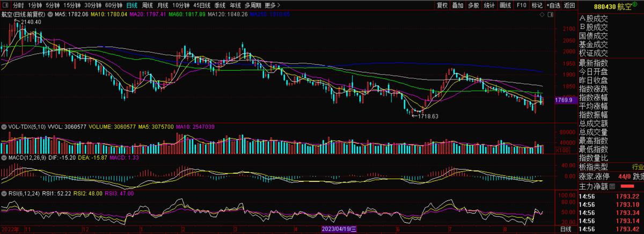Screen dimensions: 644x234
Task: Toggle the side panel icon before 分时
Action: point(5,5)
